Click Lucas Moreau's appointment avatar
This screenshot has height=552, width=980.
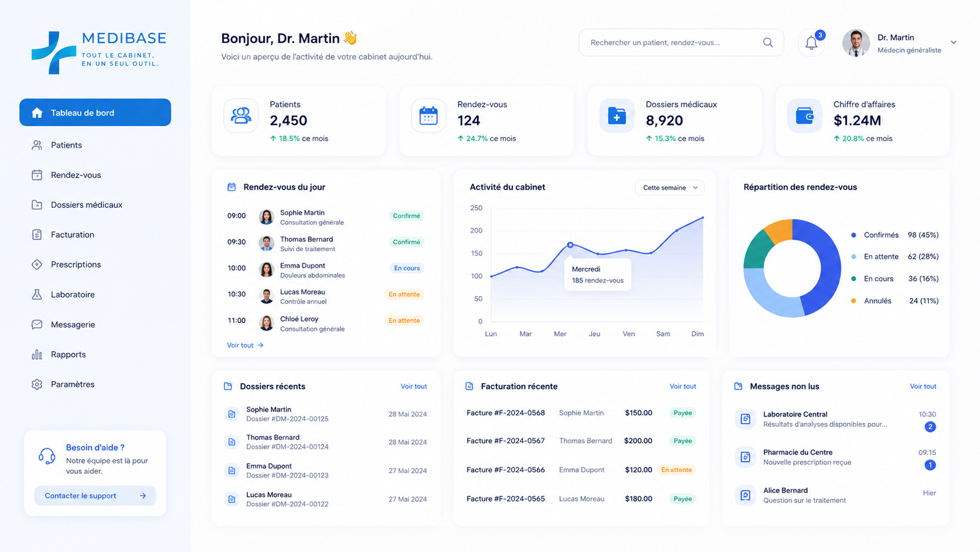[x=267, y=296]
